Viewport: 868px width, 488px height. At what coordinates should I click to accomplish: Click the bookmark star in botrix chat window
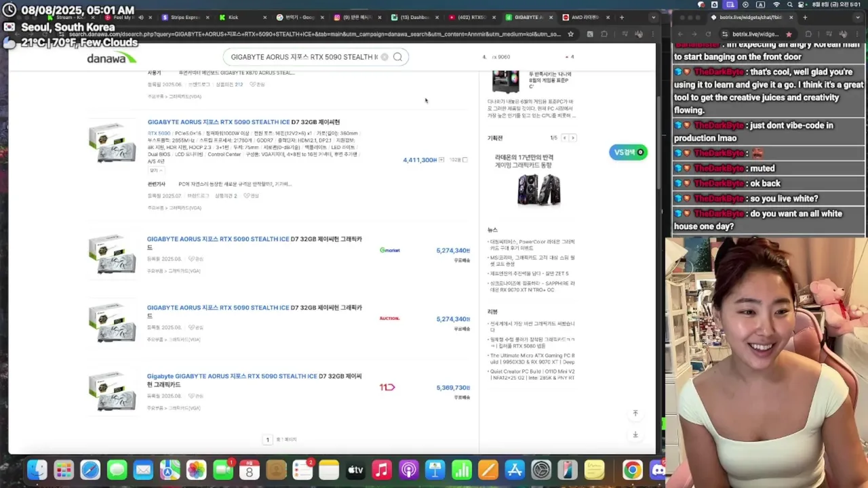pyautogui.click(x=788, y=34)
